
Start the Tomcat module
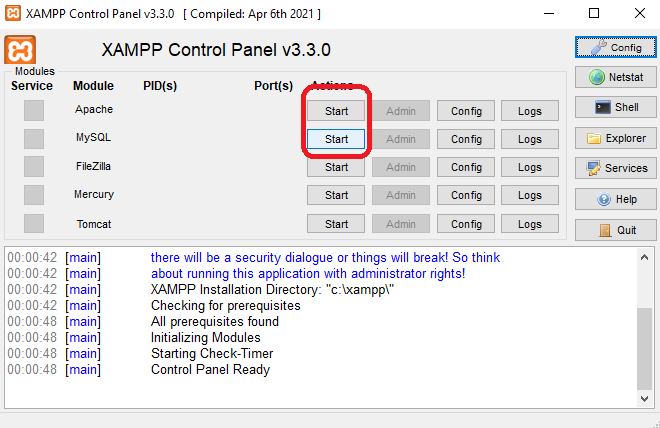336,224
